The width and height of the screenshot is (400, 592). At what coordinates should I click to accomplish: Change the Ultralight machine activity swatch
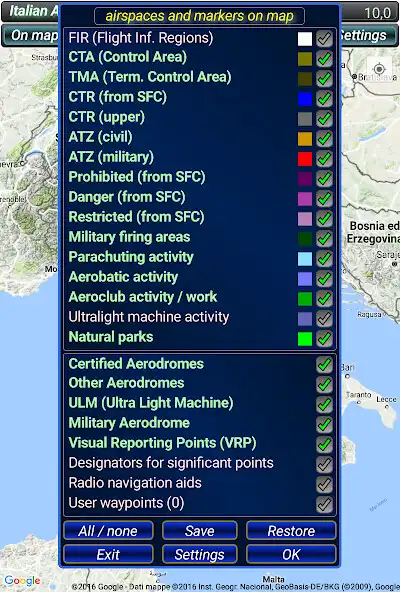tap(305, 319)
